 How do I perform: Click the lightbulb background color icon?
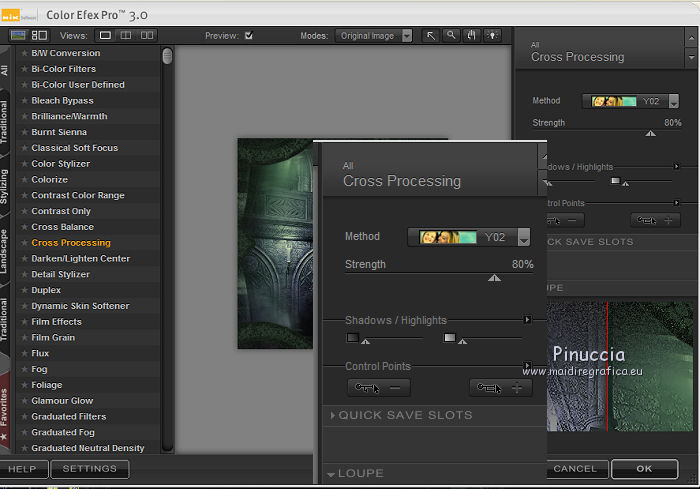(x=492, y=36)
